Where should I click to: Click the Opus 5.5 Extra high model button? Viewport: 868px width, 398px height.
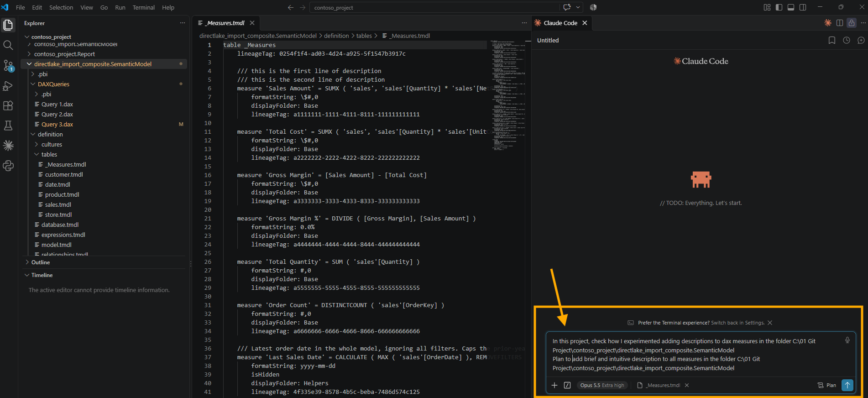(602, 385)
